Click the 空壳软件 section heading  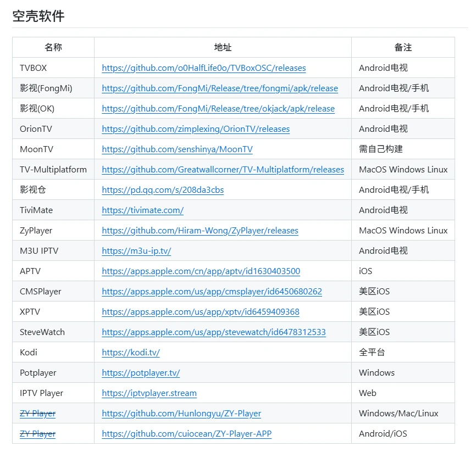pyautogui.click(x=38, y=16)
